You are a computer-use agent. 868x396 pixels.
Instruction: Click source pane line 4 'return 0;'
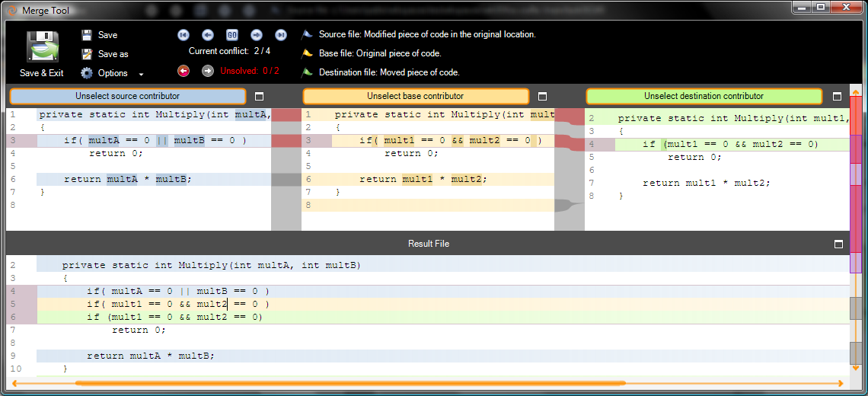(x=116, y=153)
